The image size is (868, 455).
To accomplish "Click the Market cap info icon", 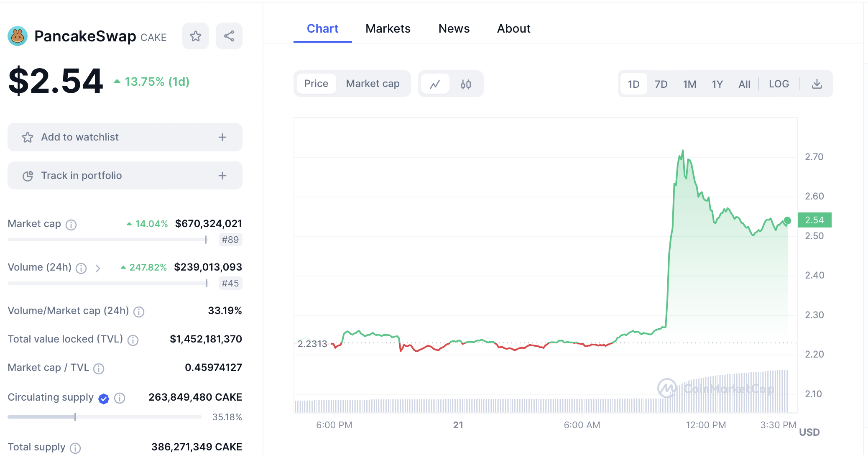I will [x=71, y=225].
